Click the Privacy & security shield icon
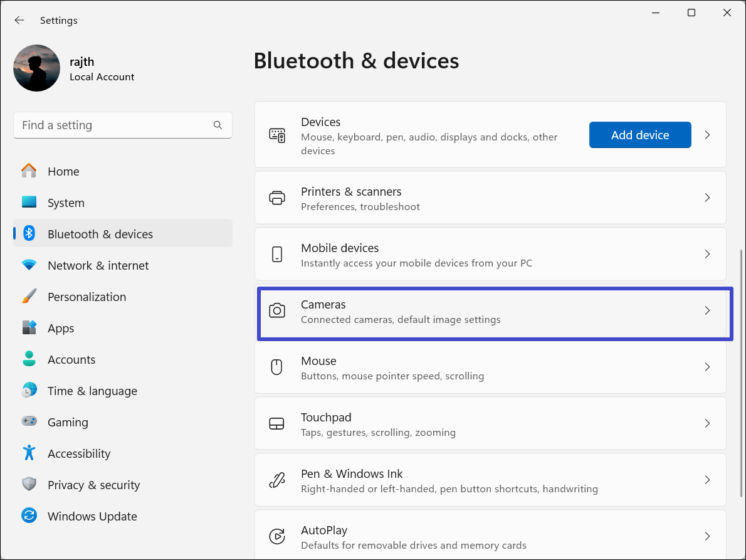Viewport: 746px width, 560px height. 29,485
